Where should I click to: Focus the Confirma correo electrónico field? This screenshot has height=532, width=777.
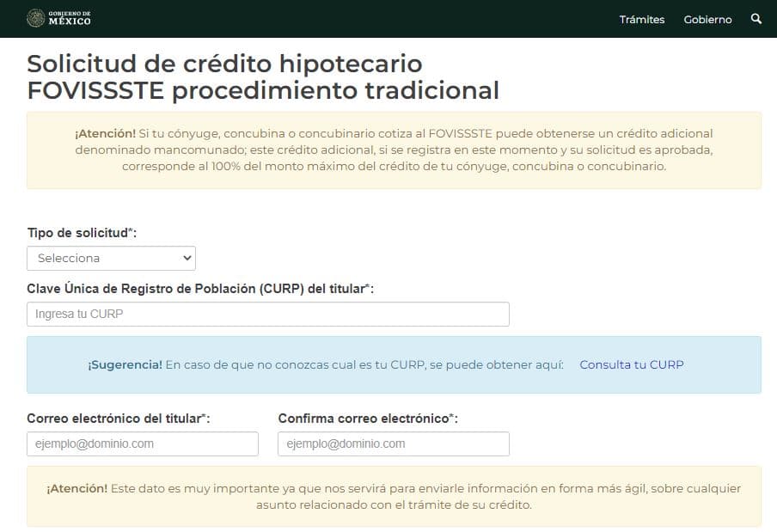tap(394, 443)
